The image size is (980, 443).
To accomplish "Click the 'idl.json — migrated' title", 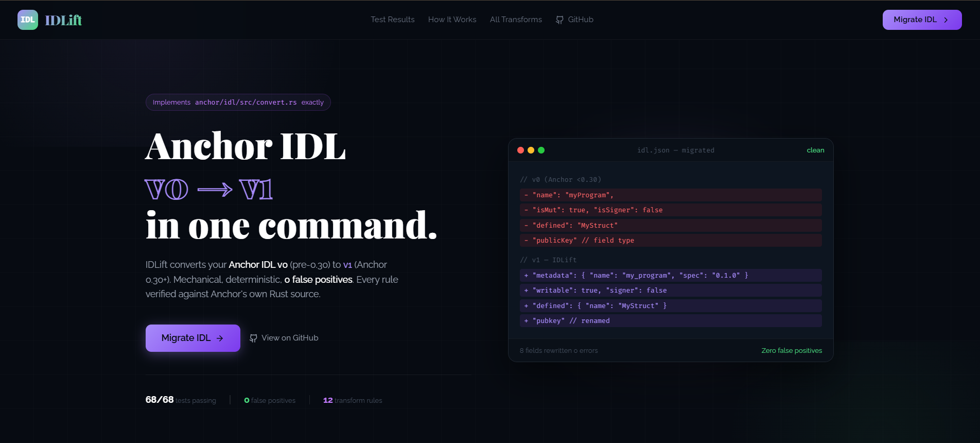I will tap(676, 150).
